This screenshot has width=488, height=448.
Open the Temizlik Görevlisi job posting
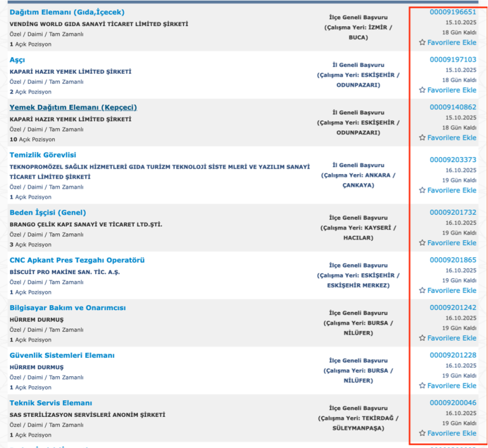tap(43, 155)
